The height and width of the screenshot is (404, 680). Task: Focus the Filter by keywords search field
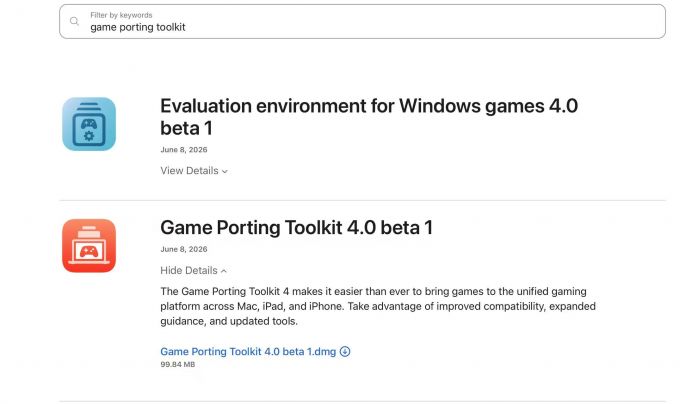362,22
